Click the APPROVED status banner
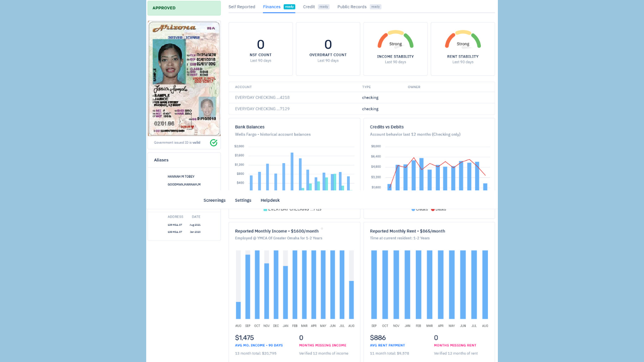Viewport: 644px width, 362px height. pos(184,8)
